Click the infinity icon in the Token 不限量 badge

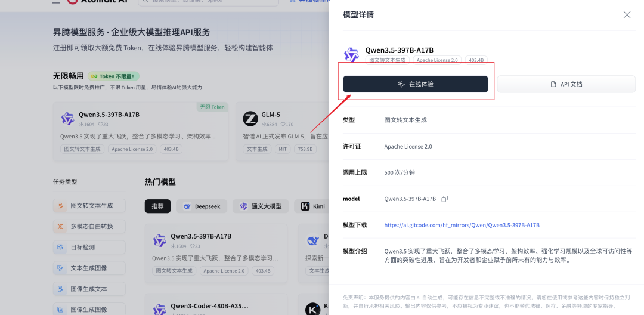click(x=94, y=76)
